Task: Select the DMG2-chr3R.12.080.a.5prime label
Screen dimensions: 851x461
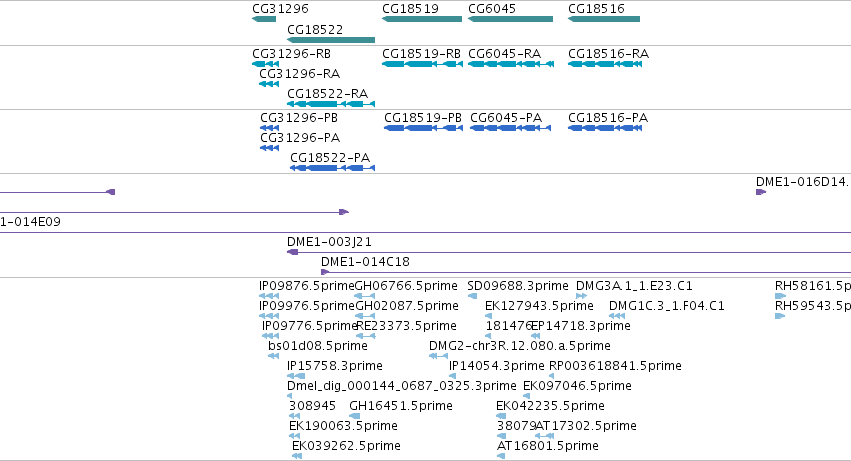Action: (x=519, y=346)
